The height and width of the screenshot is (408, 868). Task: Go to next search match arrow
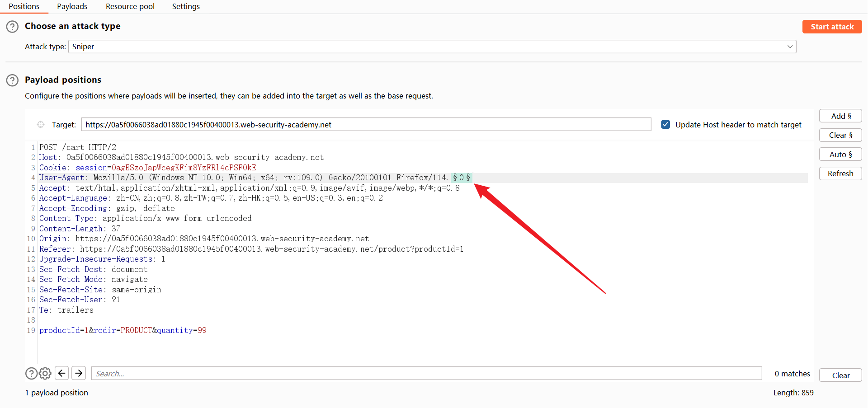(x=79, y=373)
